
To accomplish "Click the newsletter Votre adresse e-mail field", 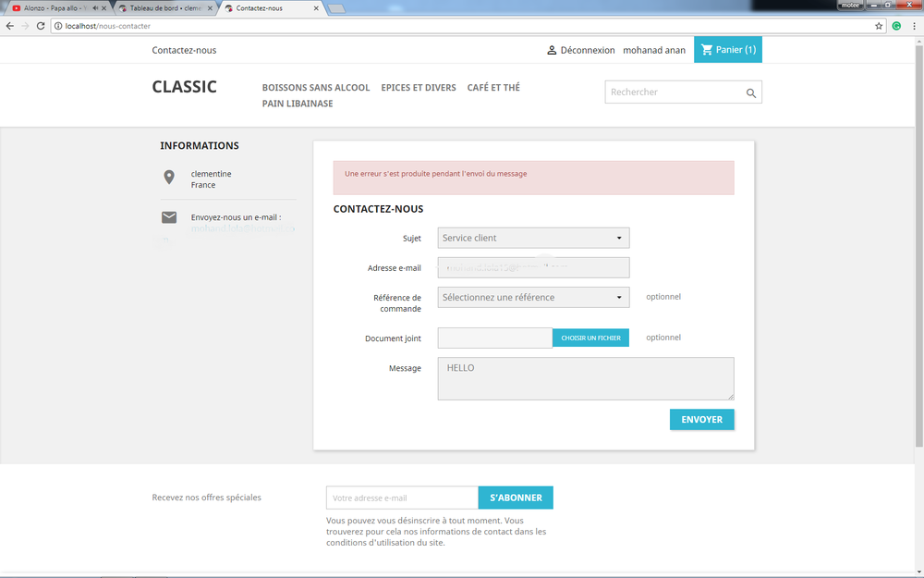I will coord(402,498).
